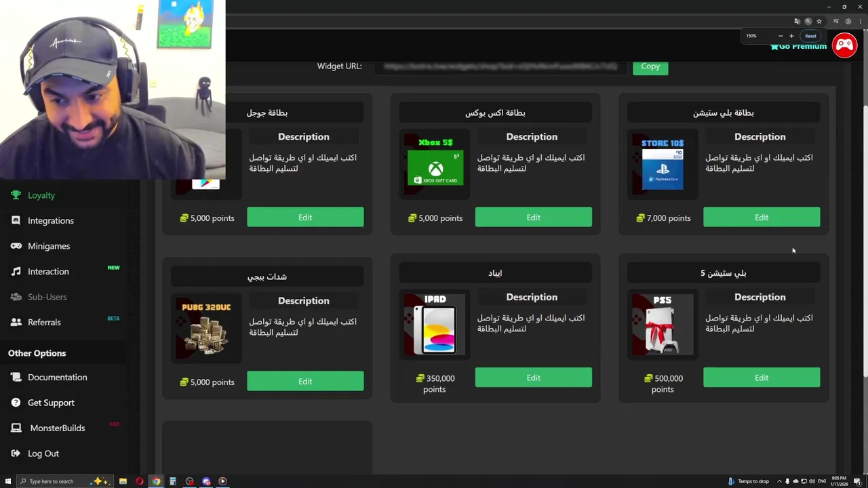868x488 pixels.
Task: Open the Integrations sidebar item
Action: point(50,220)
